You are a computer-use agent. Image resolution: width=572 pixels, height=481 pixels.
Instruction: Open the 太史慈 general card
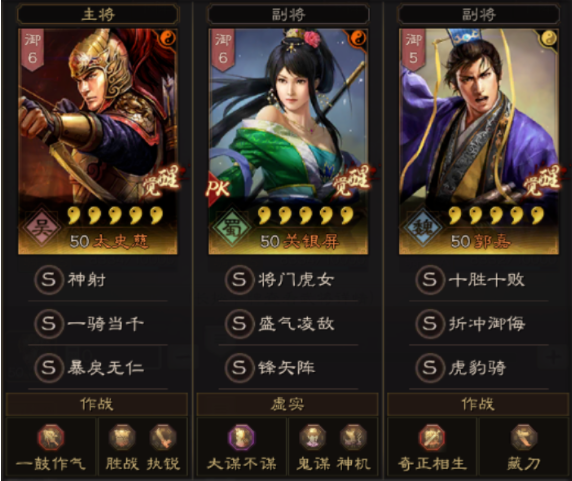pyautogui.click(x=98, y=141)
